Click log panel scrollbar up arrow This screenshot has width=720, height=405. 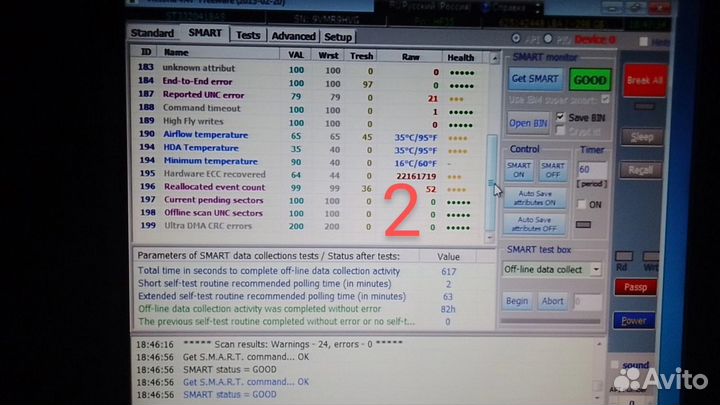tap(599, 343)
